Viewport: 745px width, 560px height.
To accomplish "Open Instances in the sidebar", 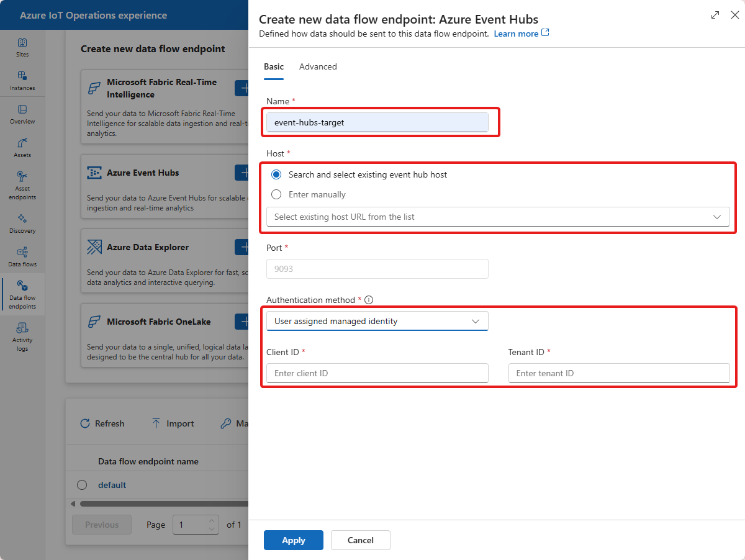I will point(22,81).
